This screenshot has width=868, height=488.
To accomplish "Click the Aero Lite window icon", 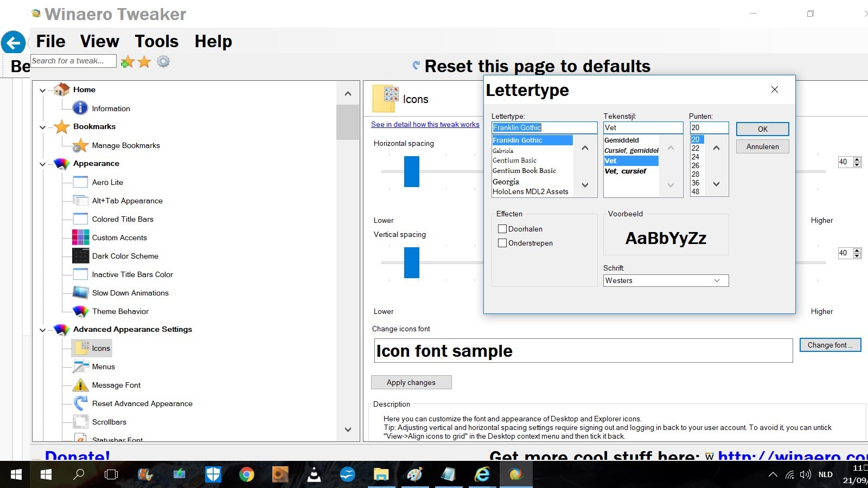I will tap(80, 182).
